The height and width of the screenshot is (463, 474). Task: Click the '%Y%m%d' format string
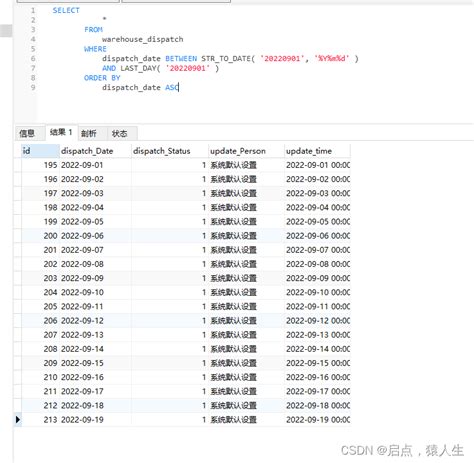click(331, 59)
